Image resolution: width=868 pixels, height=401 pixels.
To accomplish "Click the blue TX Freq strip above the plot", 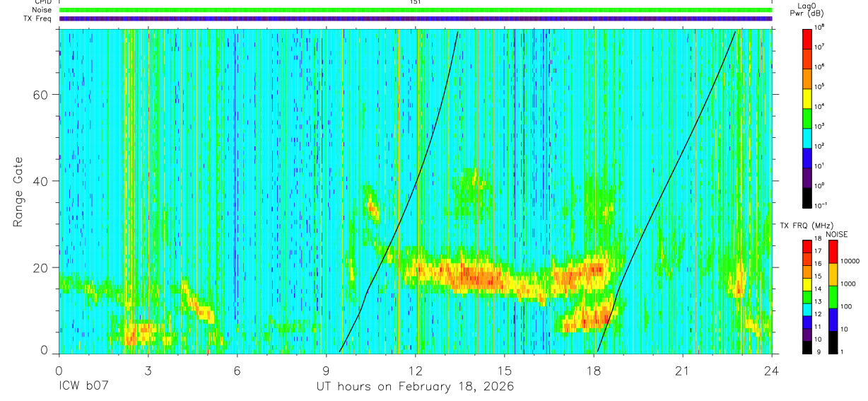I will tap(416, 18).
